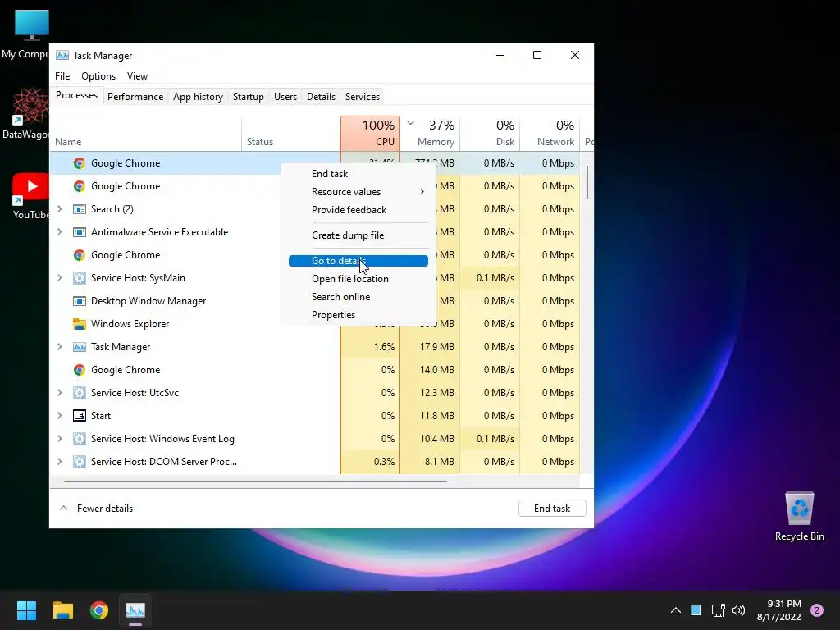Open File Explorer from the taskbar

coord(62,610)
